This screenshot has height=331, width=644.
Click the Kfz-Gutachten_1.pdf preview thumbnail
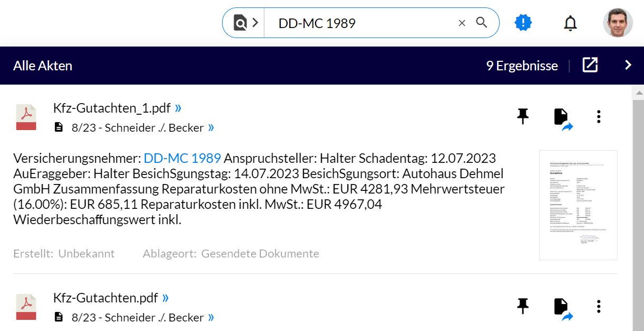click(578, 205)
